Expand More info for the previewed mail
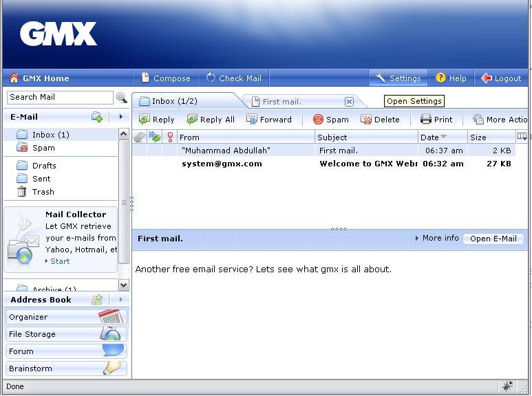This screenshot has width=532, height=396. [436, 239]
